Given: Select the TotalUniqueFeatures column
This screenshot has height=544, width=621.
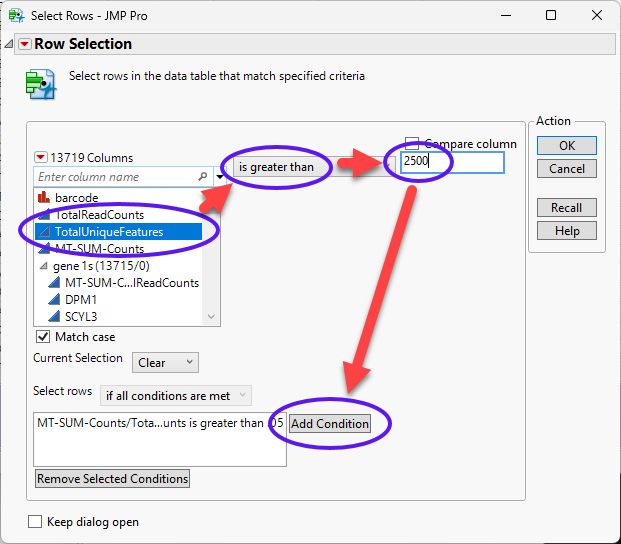Looking at the screenshot, I should tap(118, 232).
